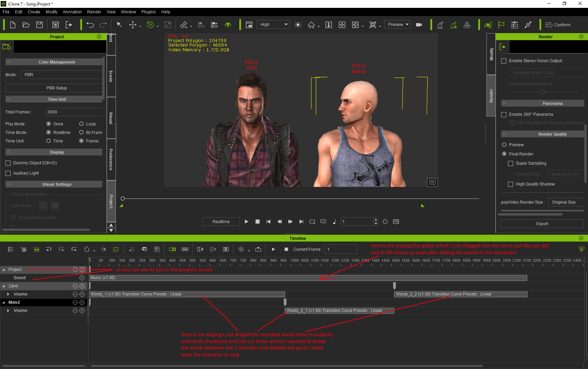The height and width of the screenshot is (369, 588).
Task: Enable 360° Panorama checkbox
Action: 504,115
